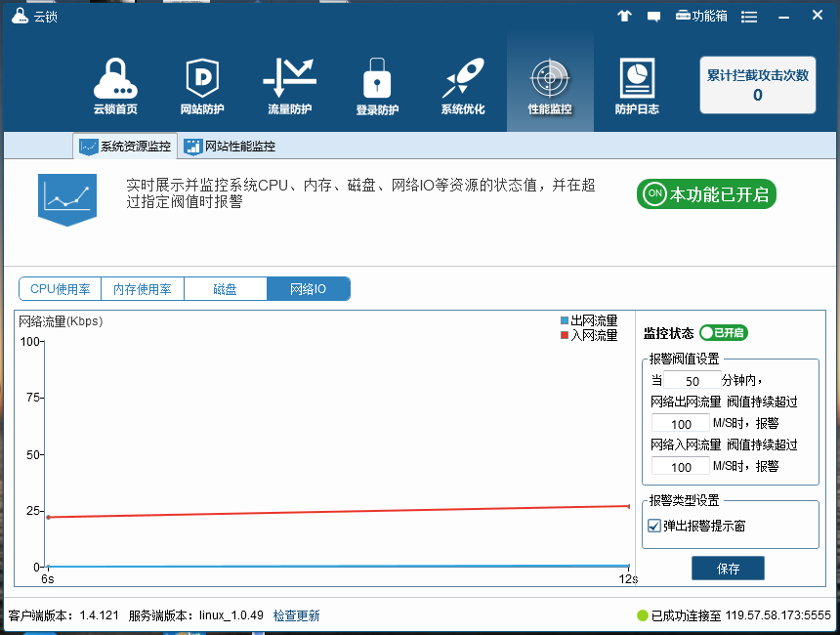Open 防护日志 protection log icon
This screenshot has height=635, width=840.
coord(636,86)
